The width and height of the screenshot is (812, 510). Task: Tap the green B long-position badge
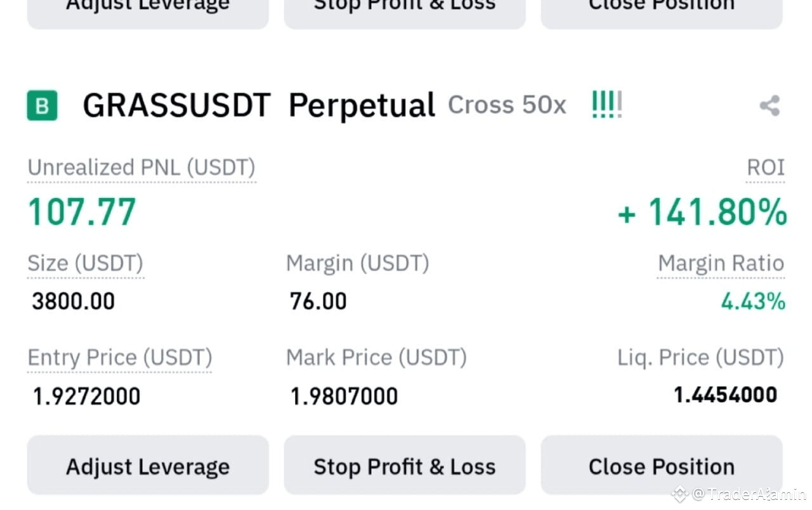pyautogui.click(x=42, y=105)
